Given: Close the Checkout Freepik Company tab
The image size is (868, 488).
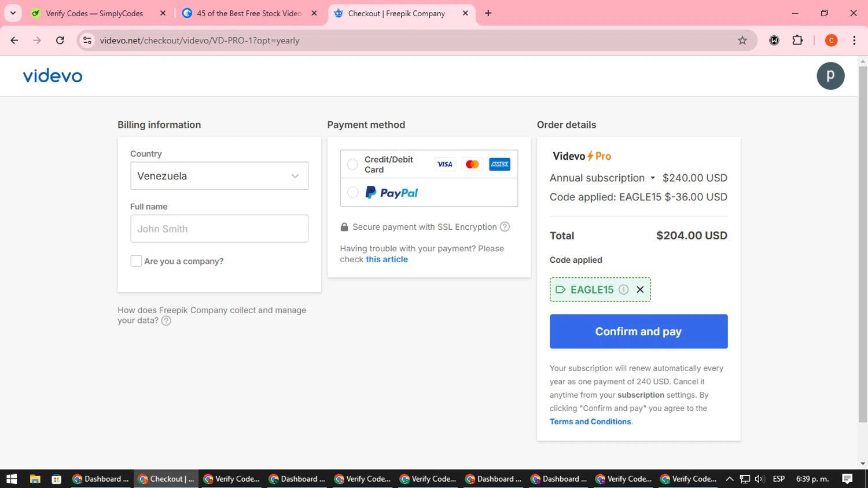Looking at the screenshot, I should click(465, 13).
